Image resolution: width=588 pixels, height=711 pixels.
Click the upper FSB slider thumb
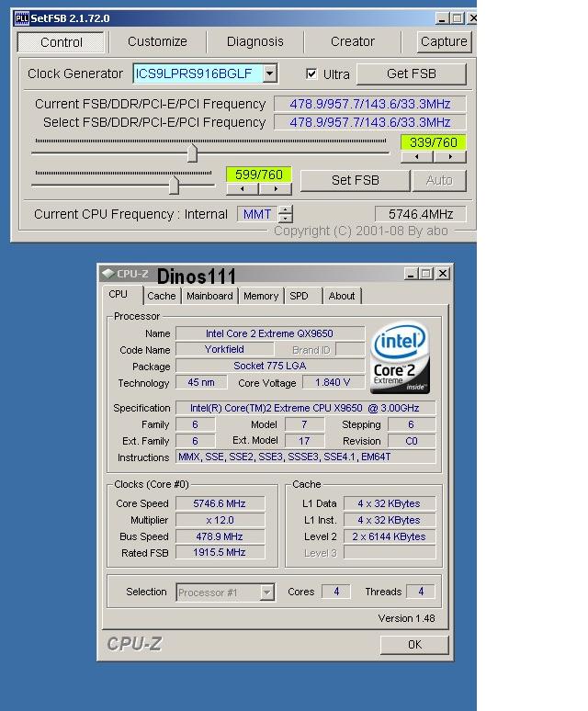click(x=192, y=153)
